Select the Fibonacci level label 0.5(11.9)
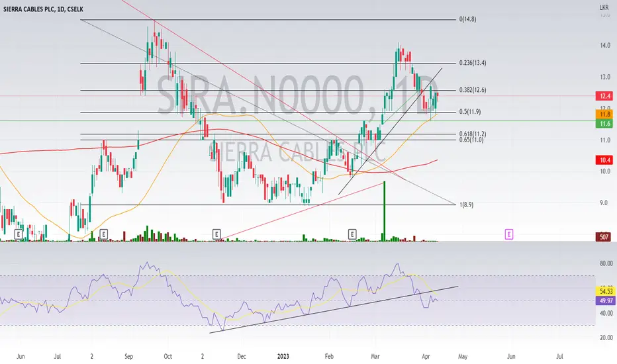 click(470, 112)
